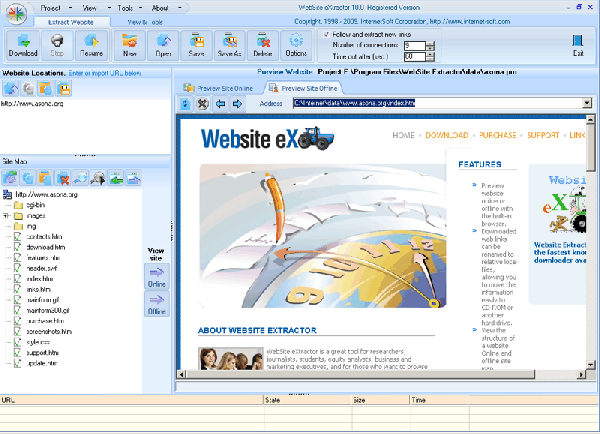Switch to Preview Site Online tab

(218, 88)
